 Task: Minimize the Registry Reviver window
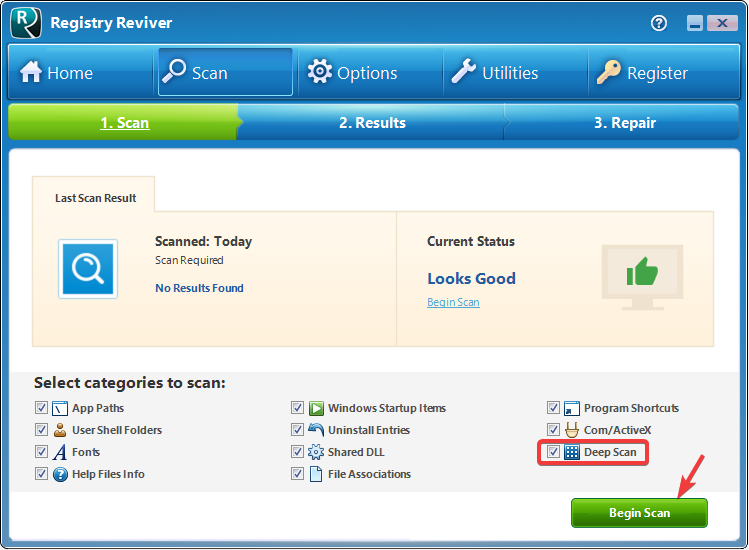pos(695,23)
